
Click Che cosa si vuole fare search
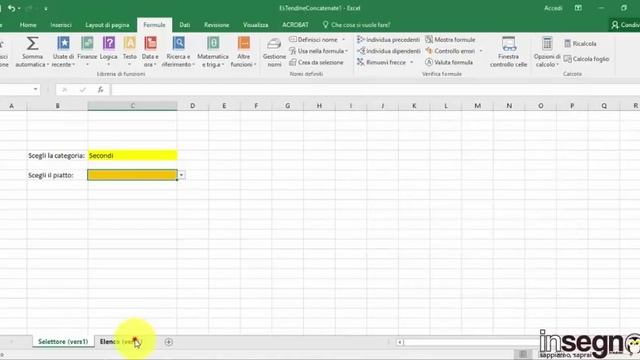click(356, 25)
